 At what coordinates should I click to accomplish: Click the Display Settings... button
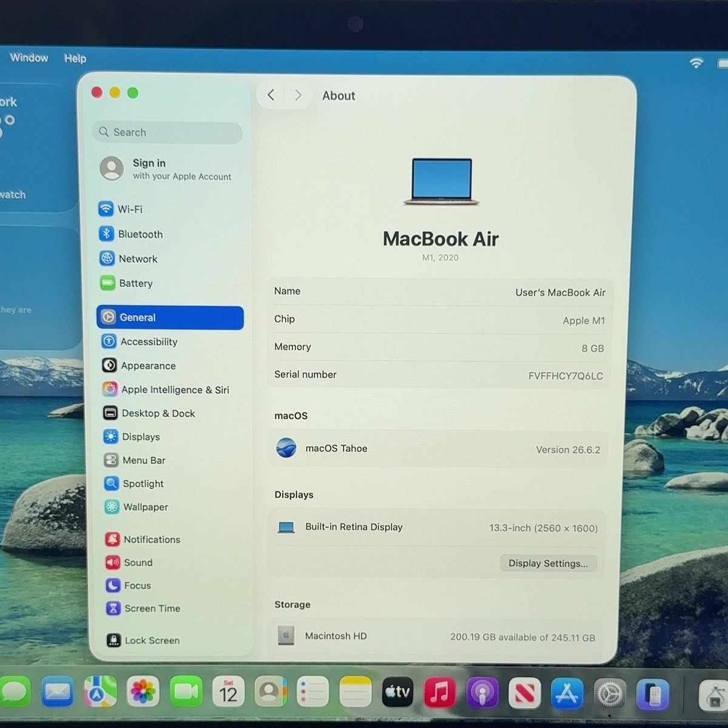548,564
